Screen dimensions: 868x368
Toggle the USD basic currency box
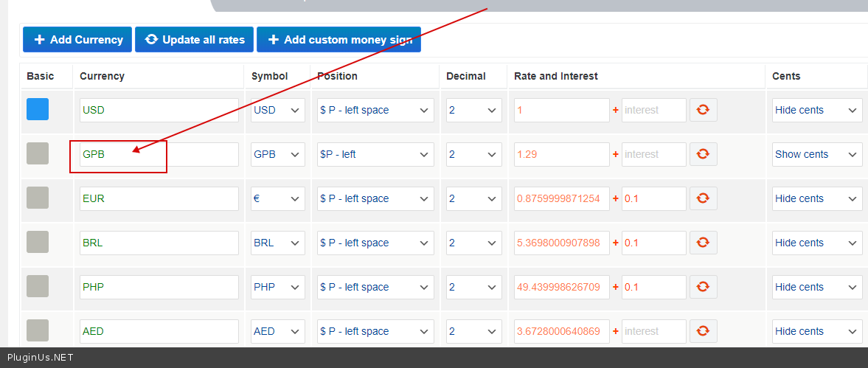click(x=38, y=109)
